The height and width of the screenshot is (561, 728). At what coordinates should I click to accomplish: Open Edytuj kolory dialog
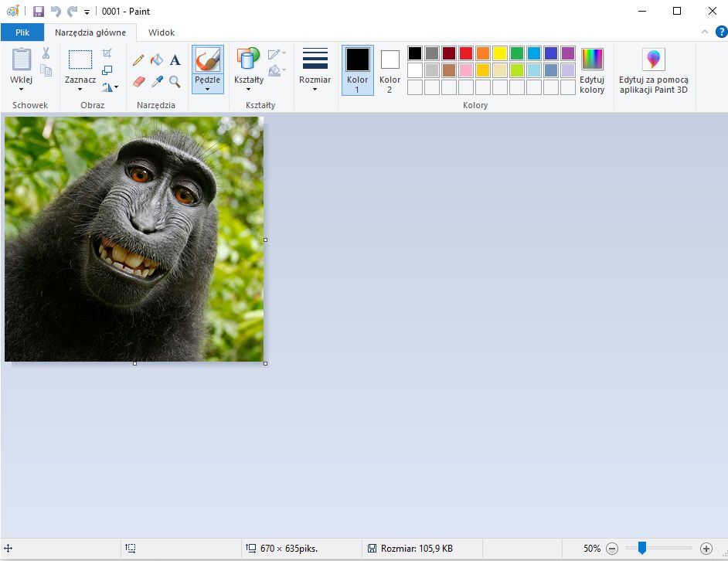coord(591,70)
